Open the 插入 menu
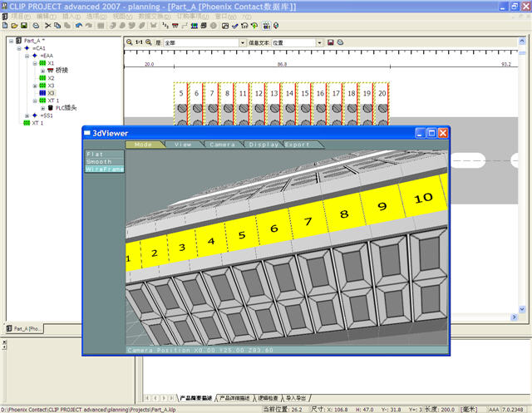 coord(71,17)
